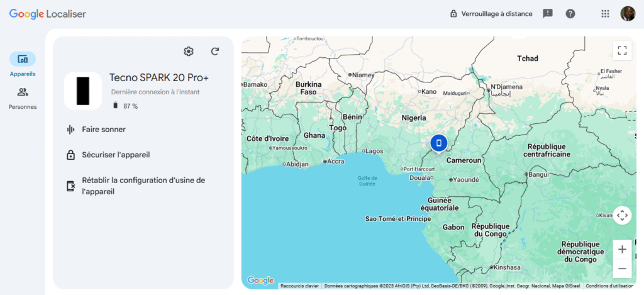Click the Tecno SPARK 20 Pro+ device name
644x295 pixels.
[x=159, y=77]
